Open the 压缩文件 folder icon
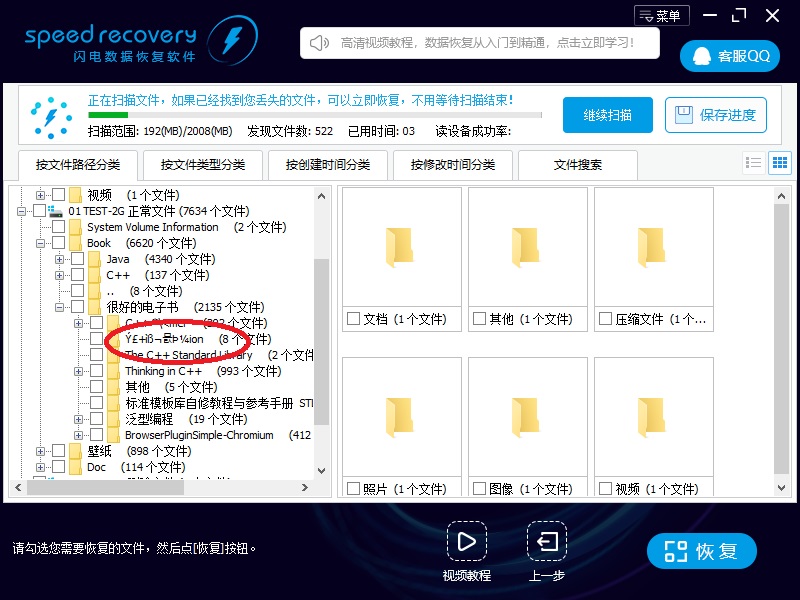 coord(653,246)
